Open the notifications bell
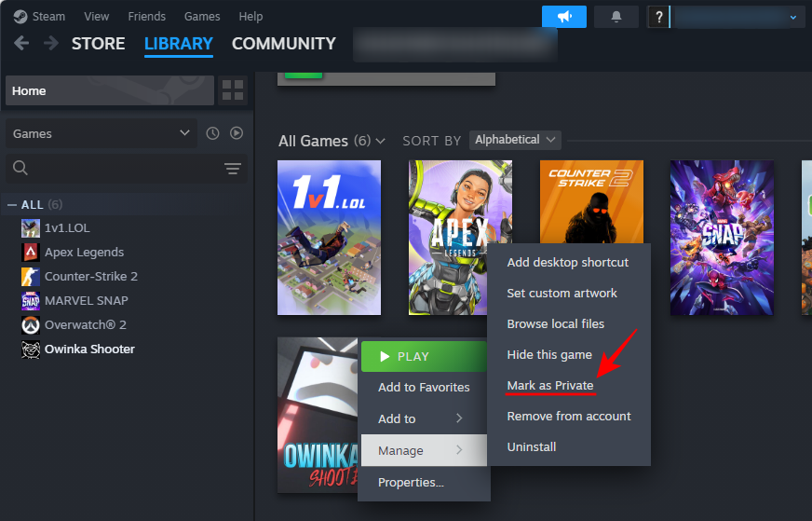This screenshot has width=812, height=521. pos(616,17)
